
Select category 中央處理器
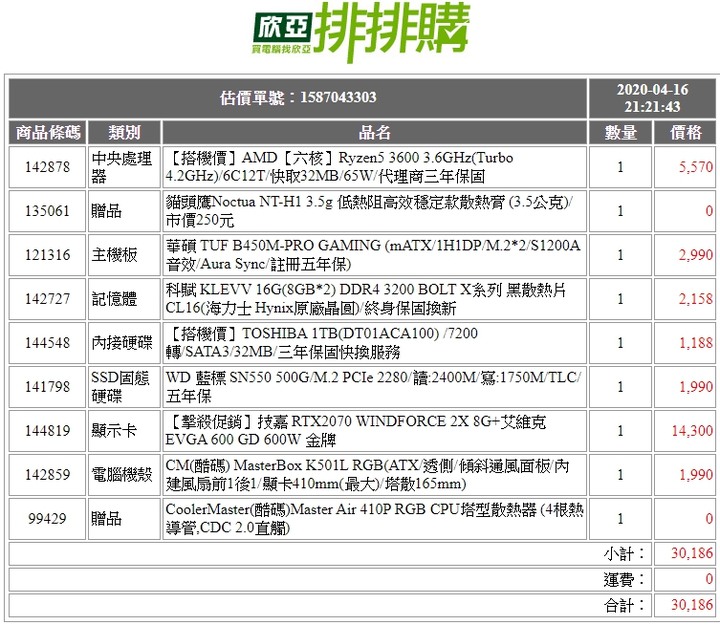point(122,167)
